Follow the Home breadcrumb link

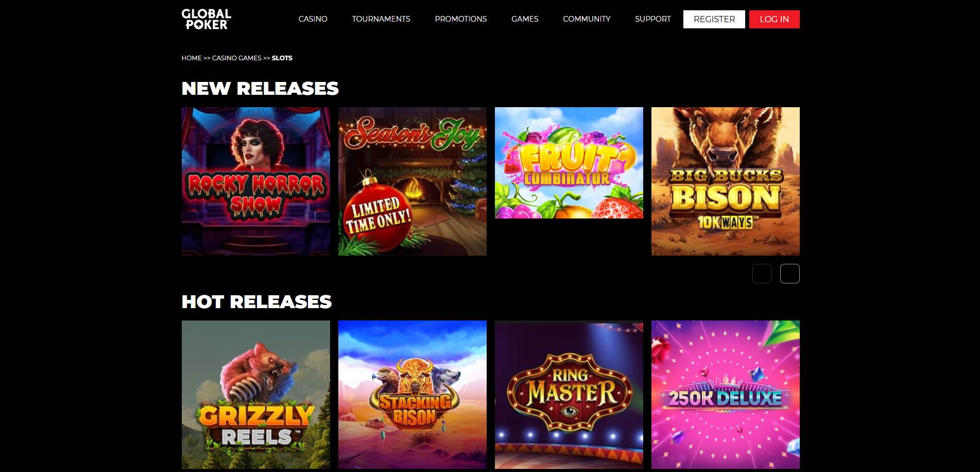[x=192, y=58]
